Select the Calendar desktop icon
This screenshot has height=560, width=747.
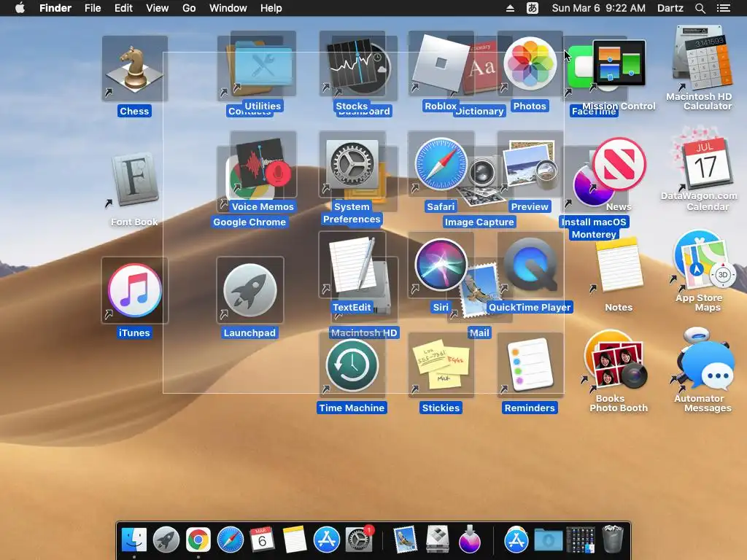[708, 162]
